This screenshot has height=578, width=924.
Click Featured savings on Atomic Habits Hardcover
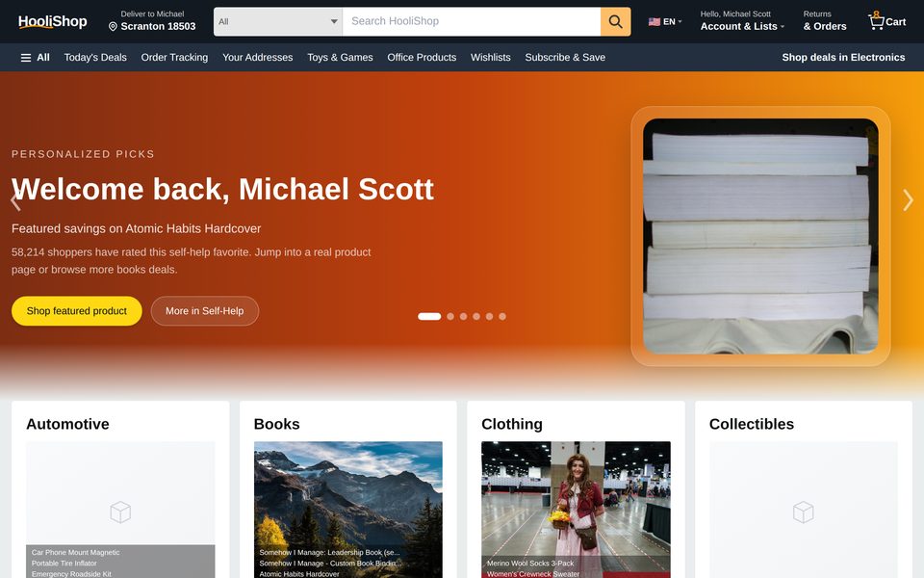(136, 228)
